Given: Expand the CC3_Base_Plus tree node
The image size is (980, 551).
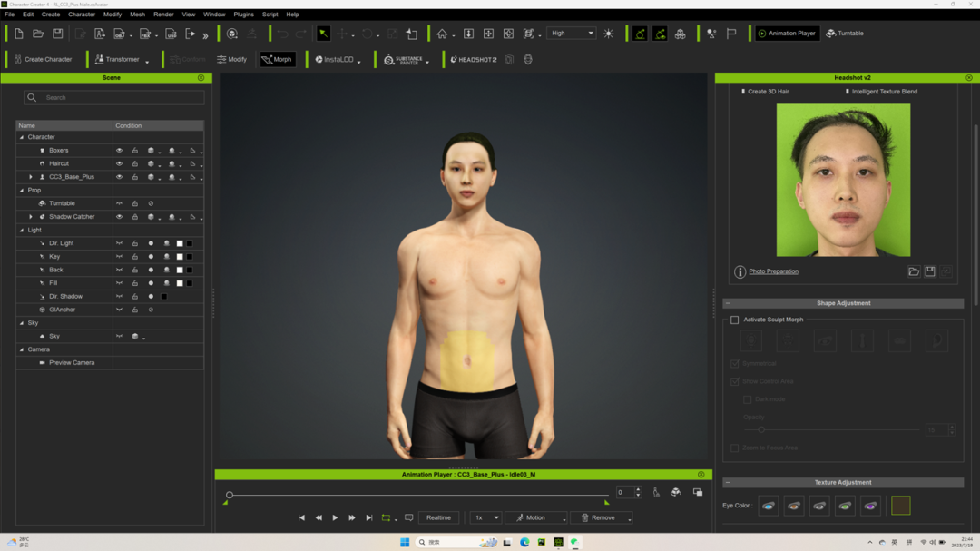Looking at the screenshot, I should point(31,177).
